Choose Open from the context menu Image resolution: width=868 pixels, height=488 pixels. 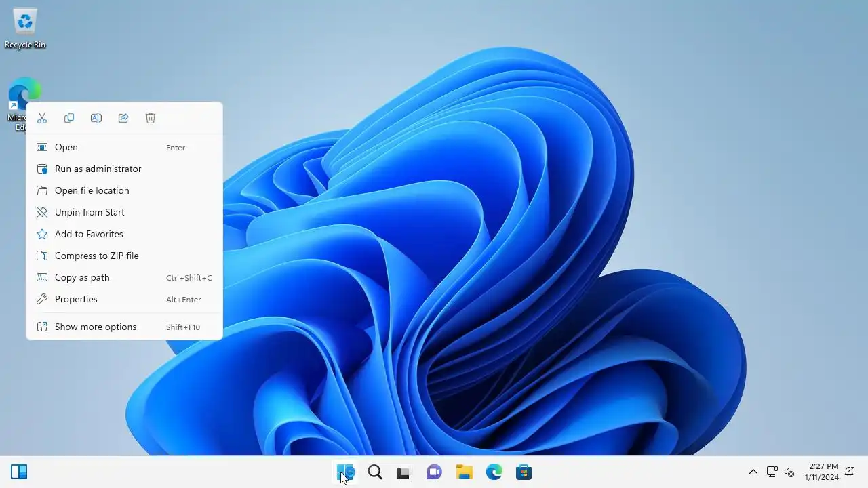124,147
